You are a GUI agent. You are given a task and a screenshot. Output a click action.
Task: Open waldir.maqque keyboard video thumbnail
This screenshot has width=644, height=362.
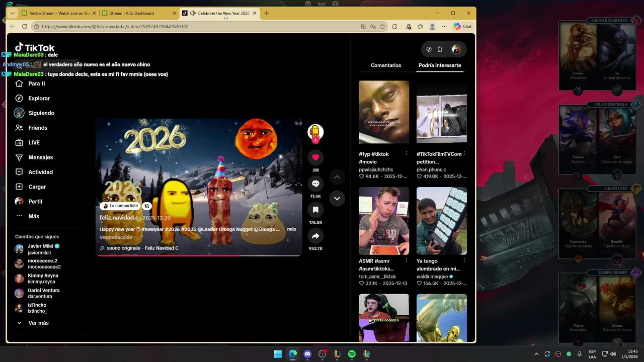[442, 221]
